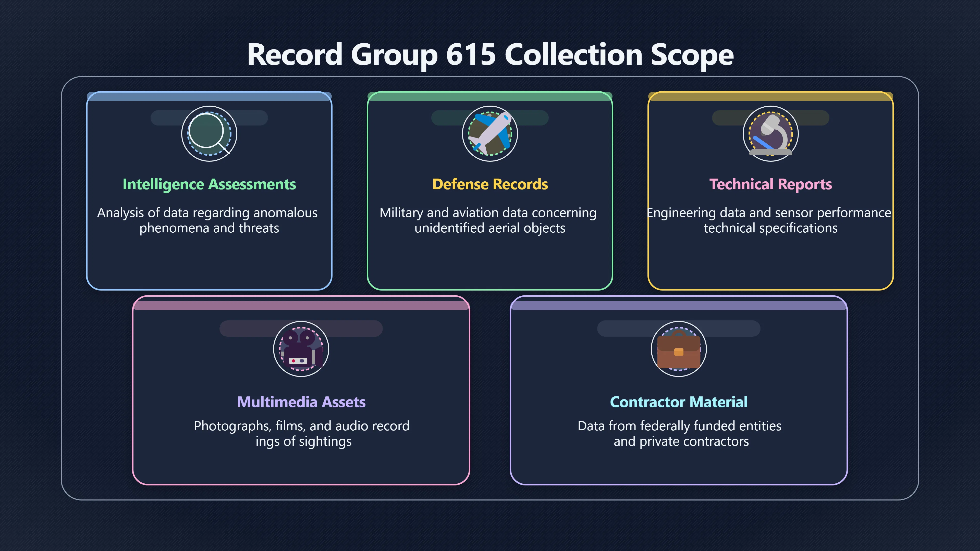Click the film camera icon above Multimedia Assets

(301, 349)
